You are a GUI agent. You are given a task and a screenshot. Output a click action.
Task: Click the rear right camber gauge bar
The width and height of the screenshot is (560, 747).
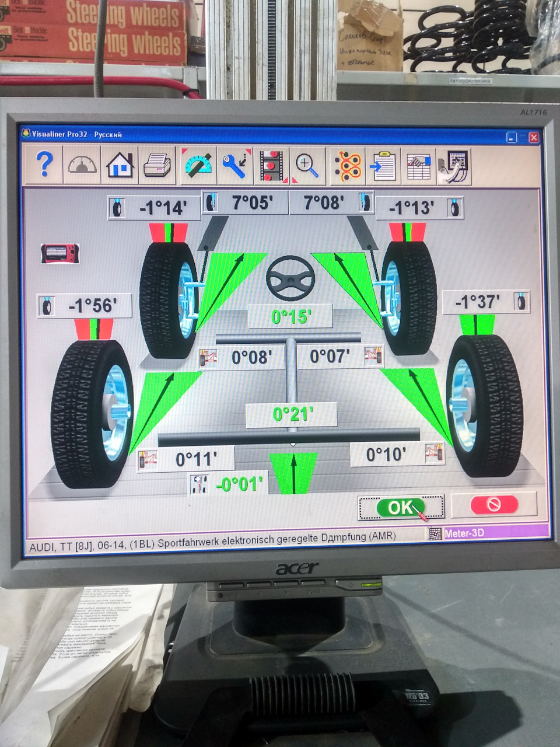pos(477,325)
